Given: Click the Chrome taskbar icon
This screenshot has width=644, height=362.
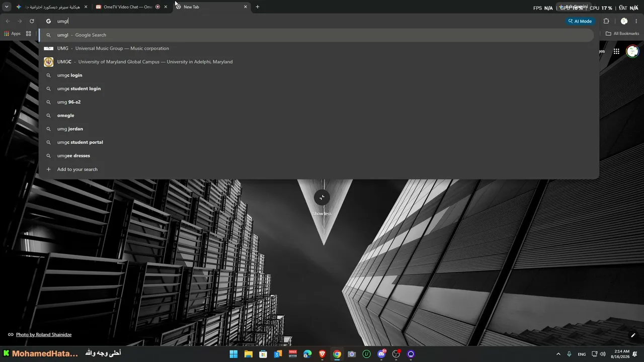Looking at the screenshot, I should pyautogui.click(x=337, y=354).
